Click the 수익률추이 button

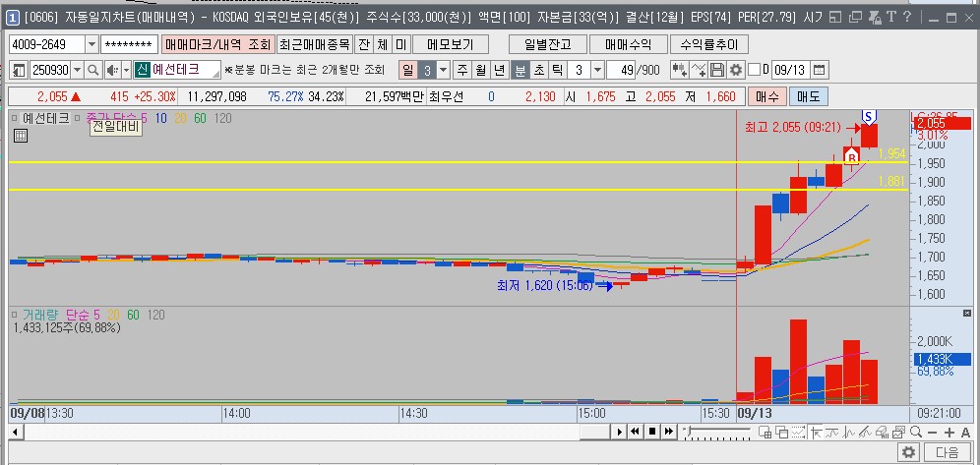(x=708, y=45)
